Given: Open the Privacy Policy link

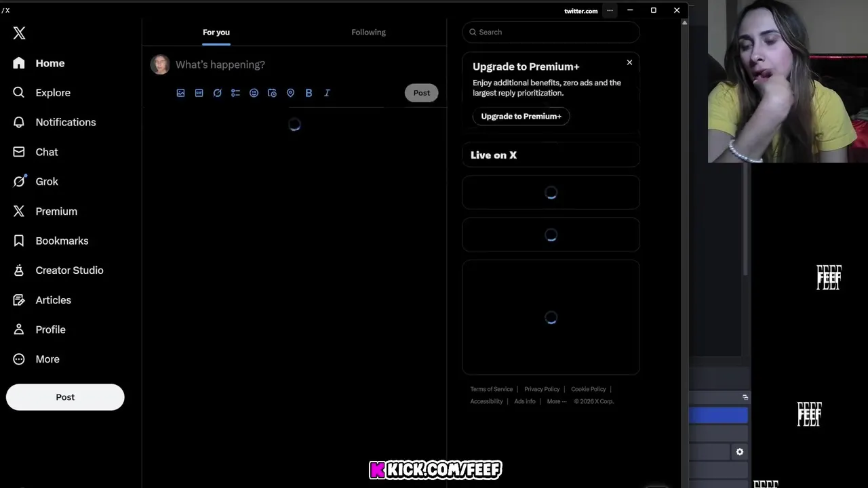Looking at the screenshot, I should tap(542, 389).
